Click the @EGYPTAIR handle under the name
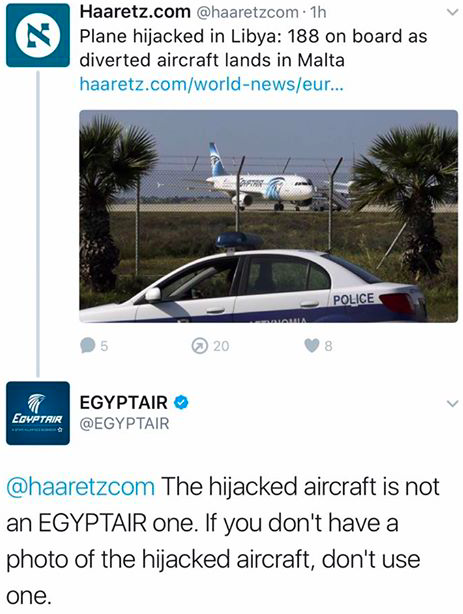This screenshot has width=463, height=614. [x=124, y=424]
